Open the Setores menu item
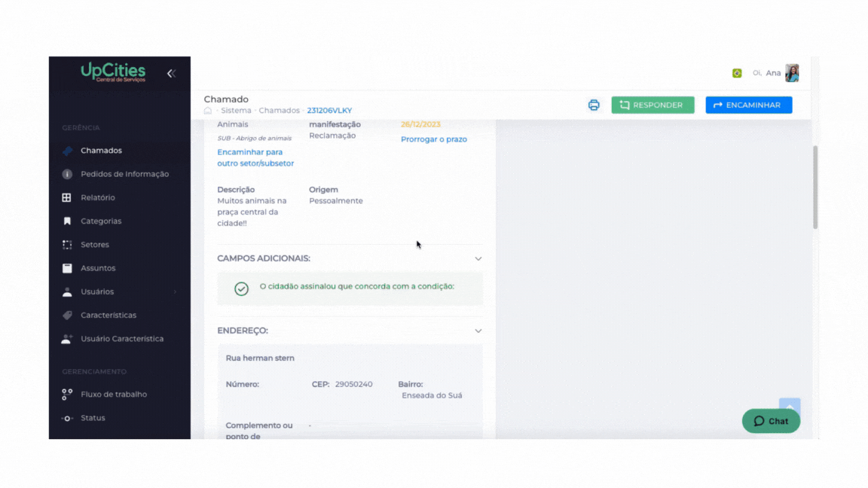 95,245
